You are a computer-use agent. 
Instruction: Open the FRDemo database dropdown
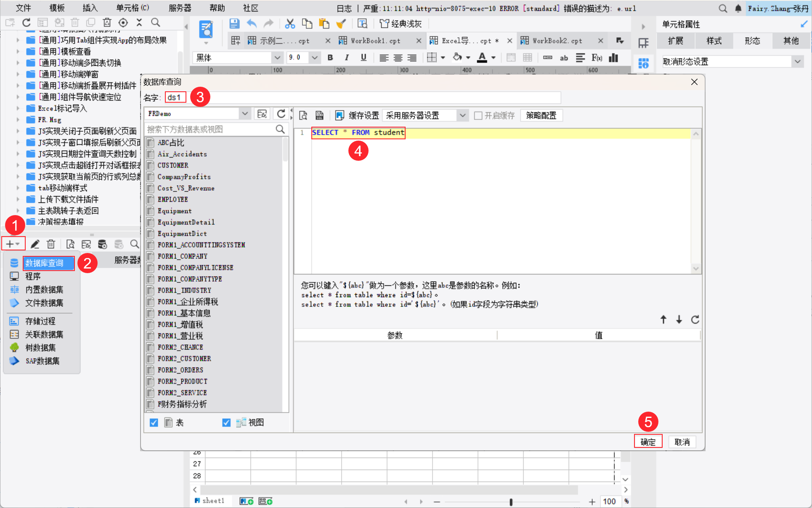[x=244, y=114]
